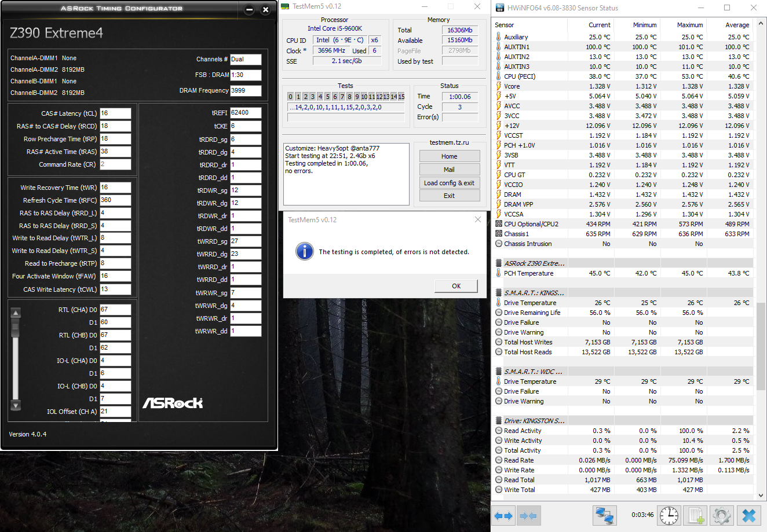The image size is (767, 532).
Task: Click 'Intel Core i5-9600K' processor text
Action: coord(335,28)
